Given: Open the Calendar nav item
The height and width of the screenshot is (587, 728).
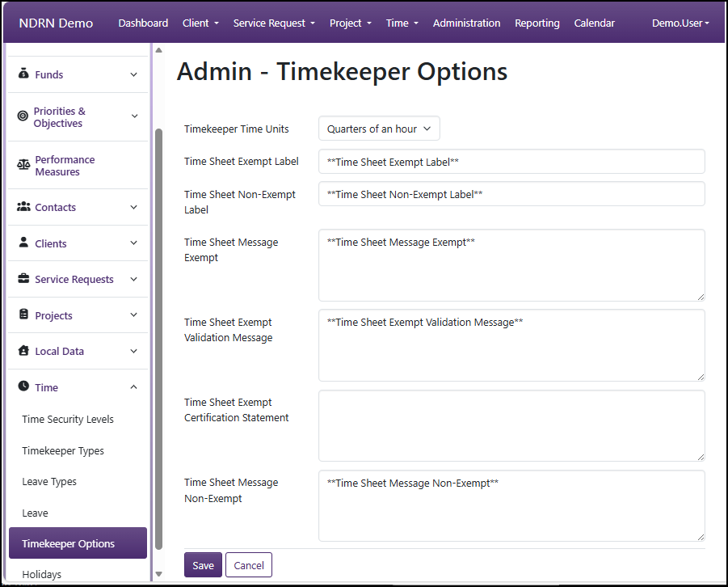Looking at the screenshot, I should (x=595, y=23).
